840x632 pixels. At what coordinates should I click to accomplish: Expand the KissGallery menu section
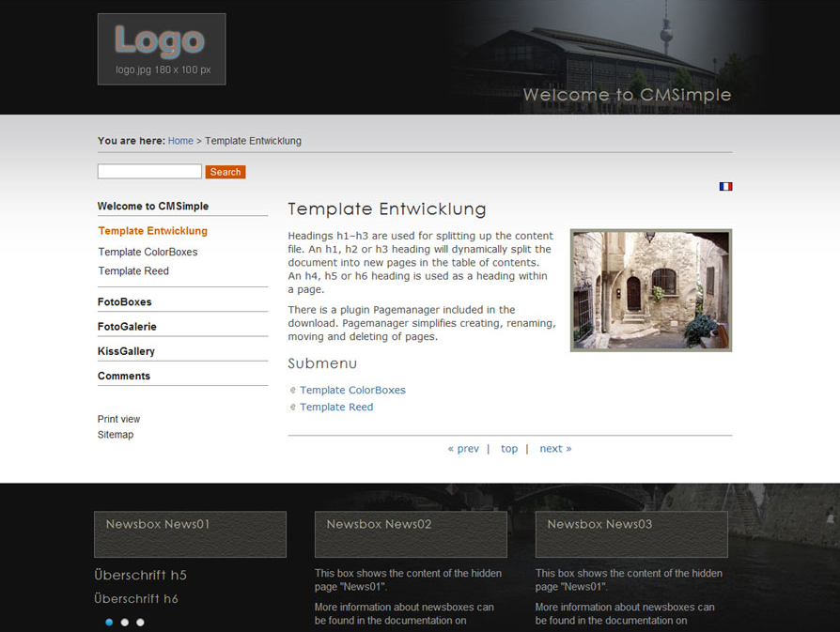coord(126,351)
